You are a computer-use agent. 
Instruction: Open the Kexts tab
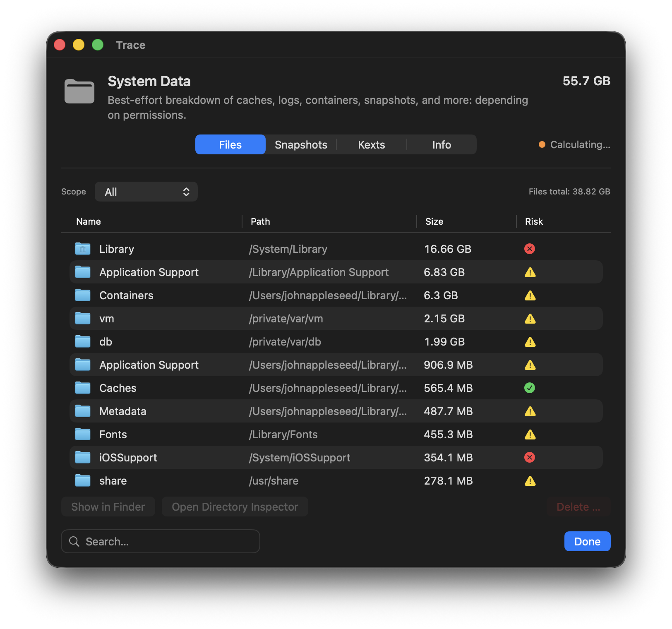[x=371, y=145]
